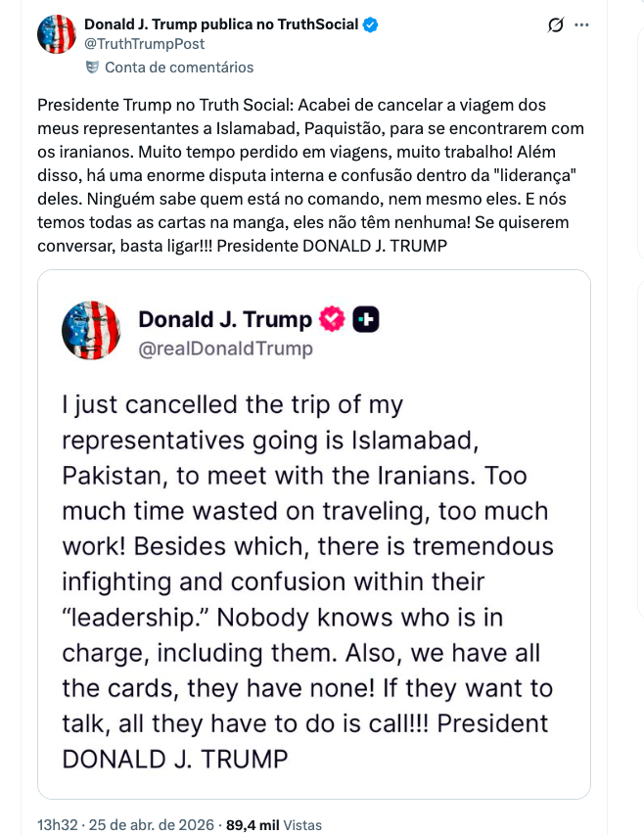Viewport: 644px width, 835px height.
Task: Click the TruthTrumpPost profile avatar
Action: click(x=57, y=34)
